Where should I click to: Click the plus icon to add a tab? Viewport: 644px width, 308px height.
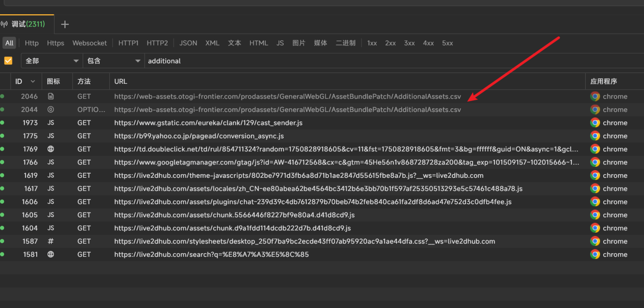[x=65, y=24]
